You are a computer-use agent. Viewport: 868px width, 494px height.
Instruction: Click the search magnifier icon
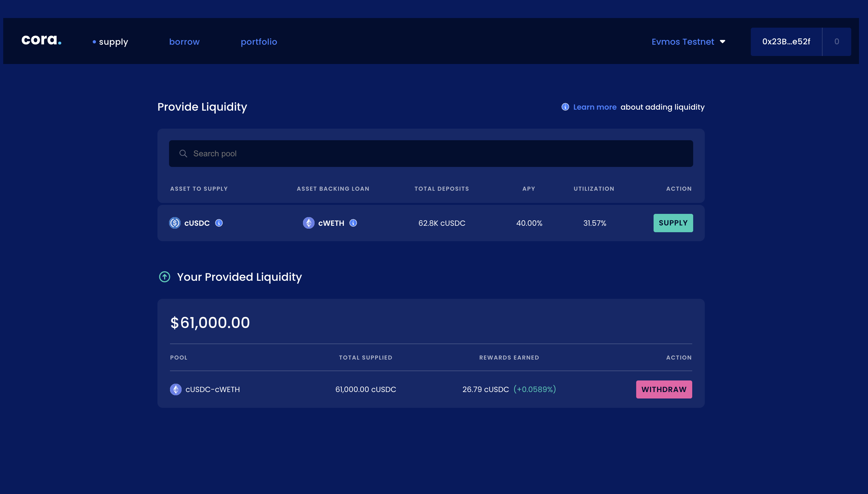[183, 154]
